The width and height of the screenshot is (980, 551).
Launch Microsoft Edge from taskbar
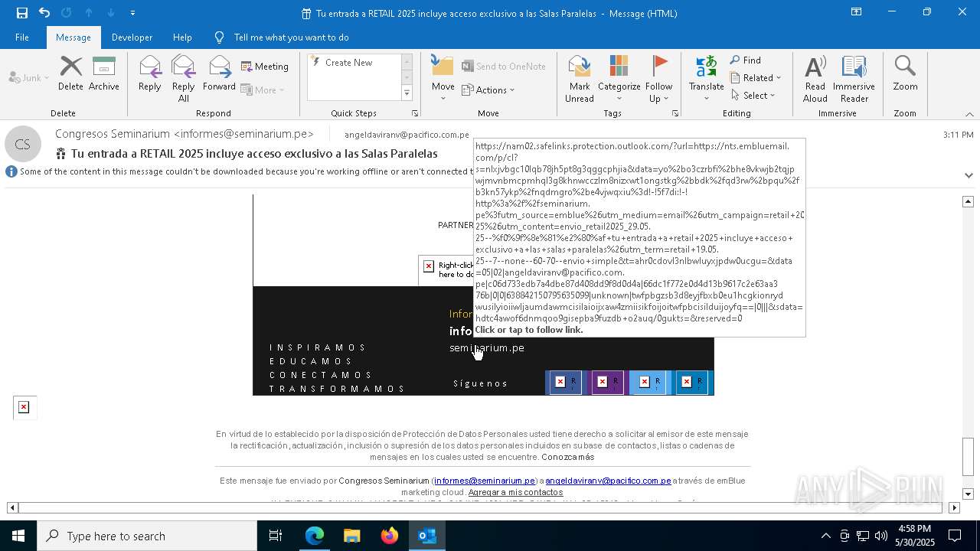[315, 536]
